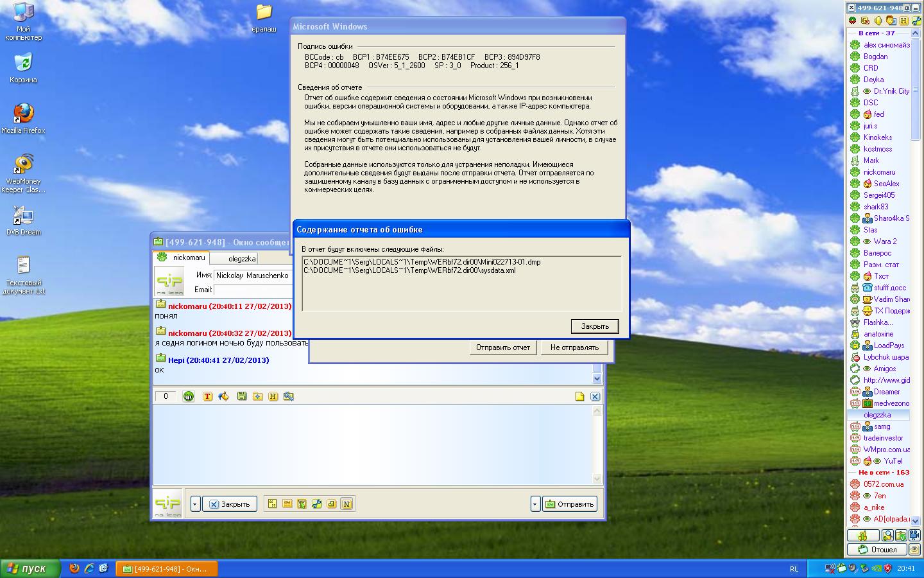Viewport: 924px width, 578px height.
Task: Click the RL language indicator in taskbar
Action: pyautogui.click(x=794, y=569)
